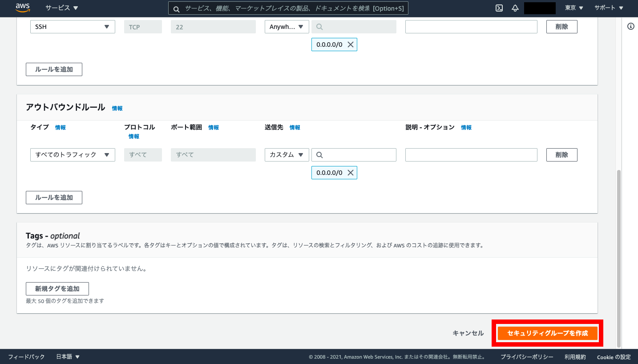The height and width of the screenshot is (364, 638).
Task: Open フィードバック in the footer
Action: (26, 357)
